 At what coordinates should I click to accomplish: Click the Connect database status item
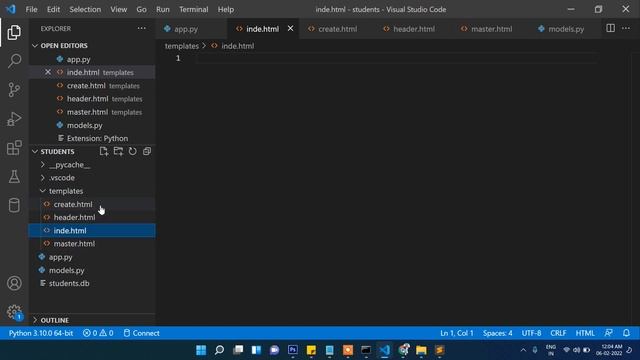pos(141,333)
